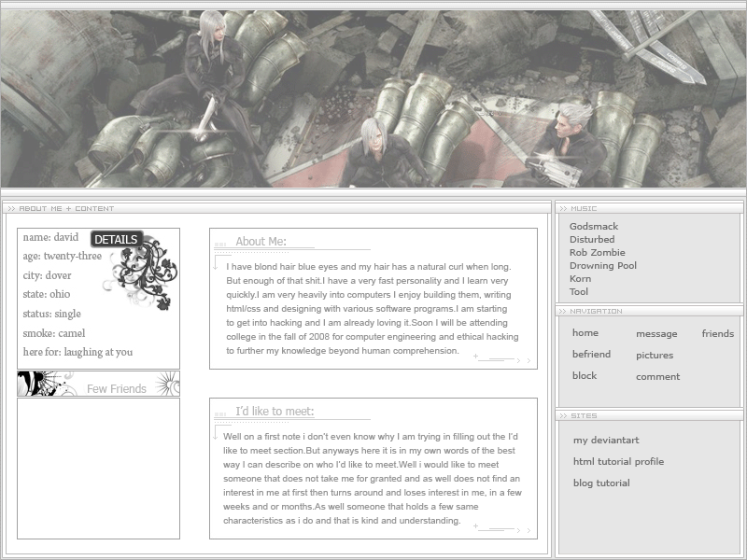
Task: Open the comment link
Action: (658, 377)
